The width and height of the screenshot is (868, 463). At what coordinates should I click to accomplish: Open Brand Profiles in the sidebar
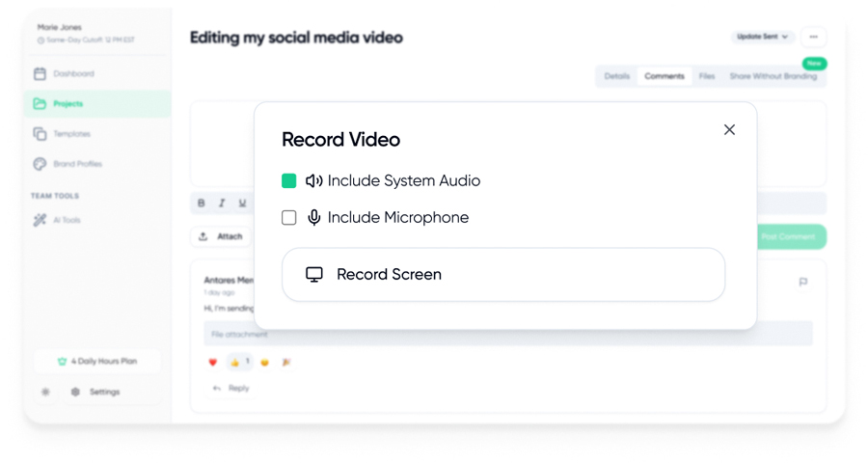77,164
